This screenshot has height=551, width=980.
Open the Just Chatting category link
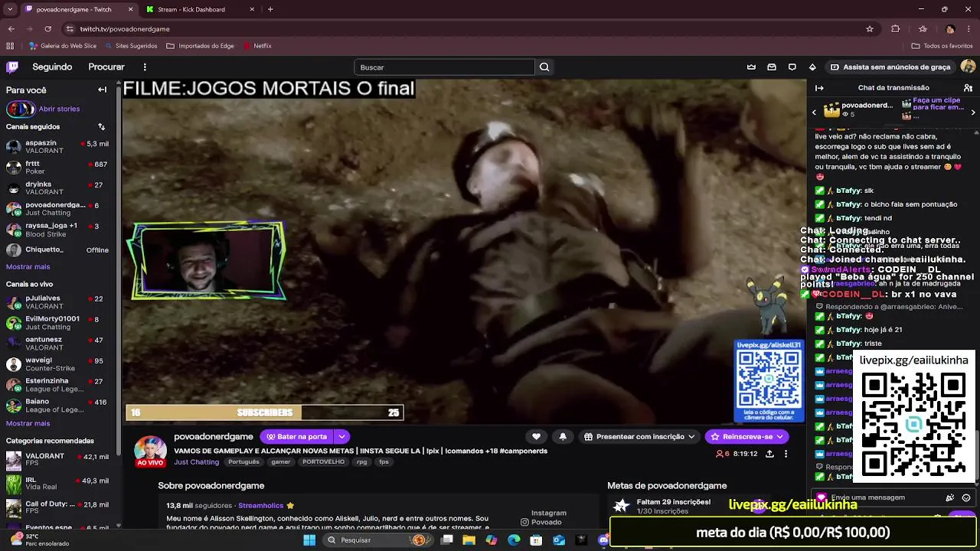tap(196, 461)
